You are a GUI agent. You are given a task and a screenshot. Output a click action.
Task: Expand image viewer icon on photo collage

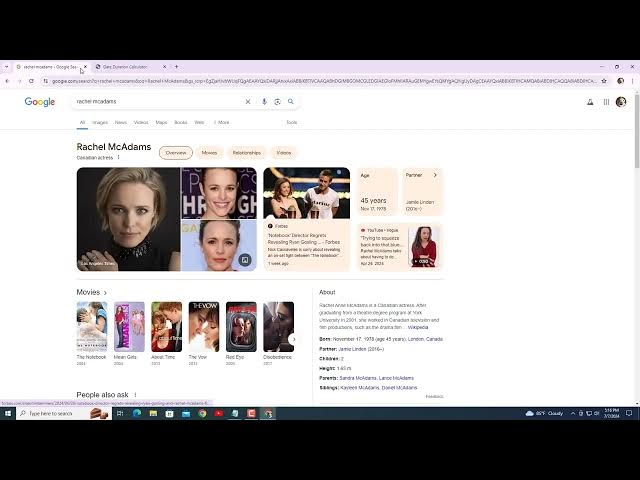pyautogui.click(x=245, y=260)
